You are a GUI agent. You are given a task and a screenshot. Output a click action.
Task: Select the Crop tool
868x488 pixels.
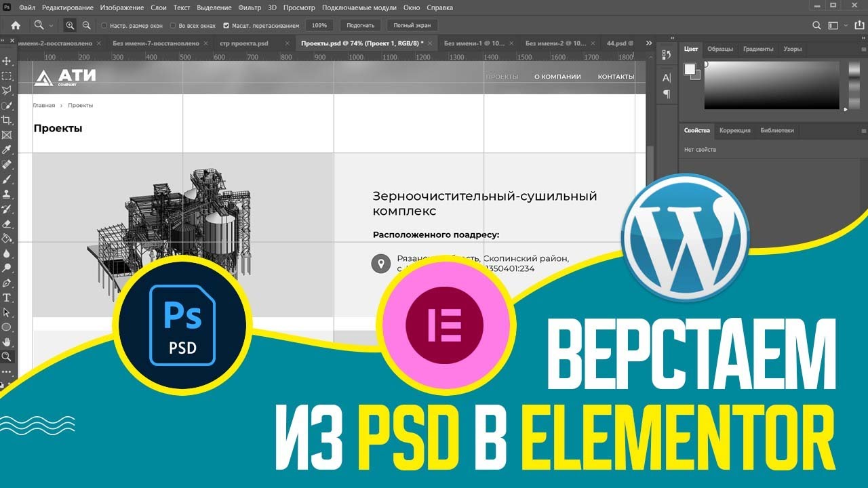tap(7, 121)
